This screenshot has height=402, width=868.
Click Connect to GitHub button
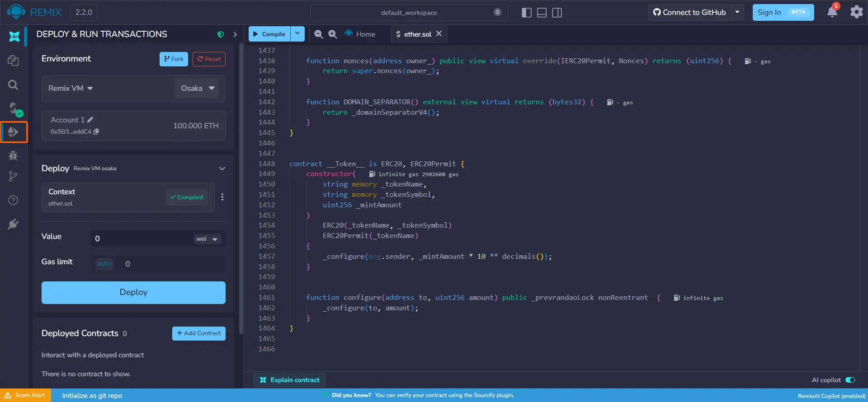pos(689,12)
